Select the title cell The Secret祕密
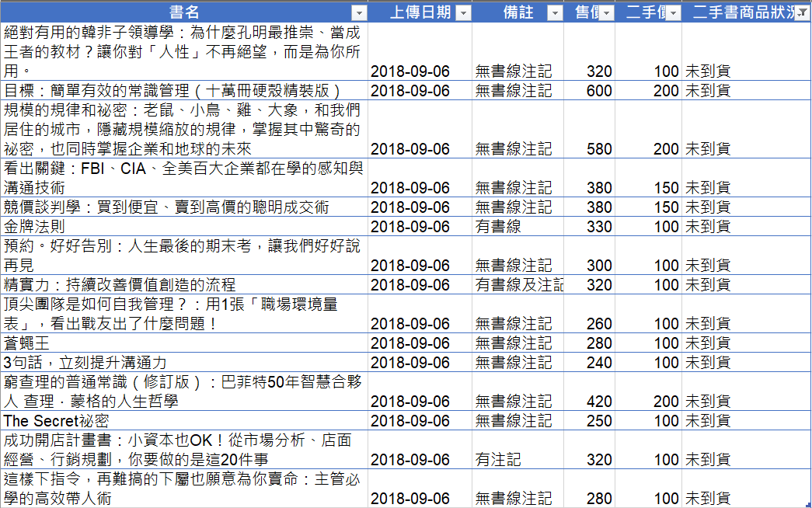This screenshot has height=508, width=812. click(184, 420)
